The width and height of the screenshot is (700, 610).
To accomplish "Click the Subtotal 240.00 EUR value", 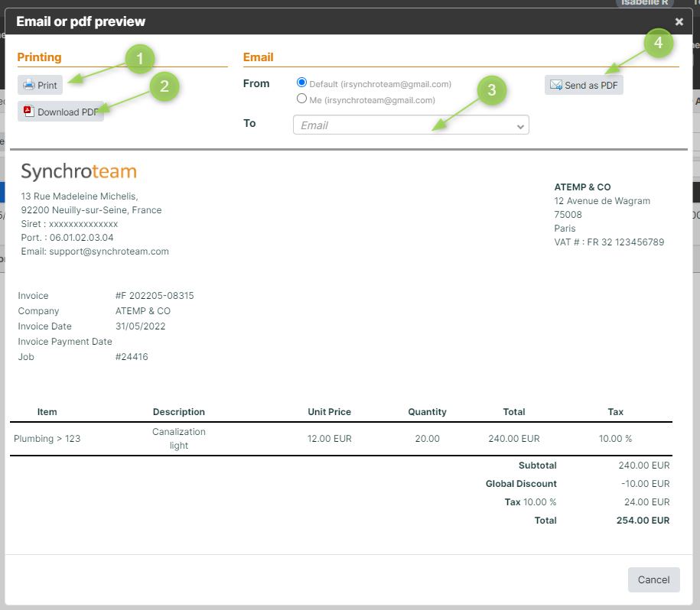I will pos(643,466).
